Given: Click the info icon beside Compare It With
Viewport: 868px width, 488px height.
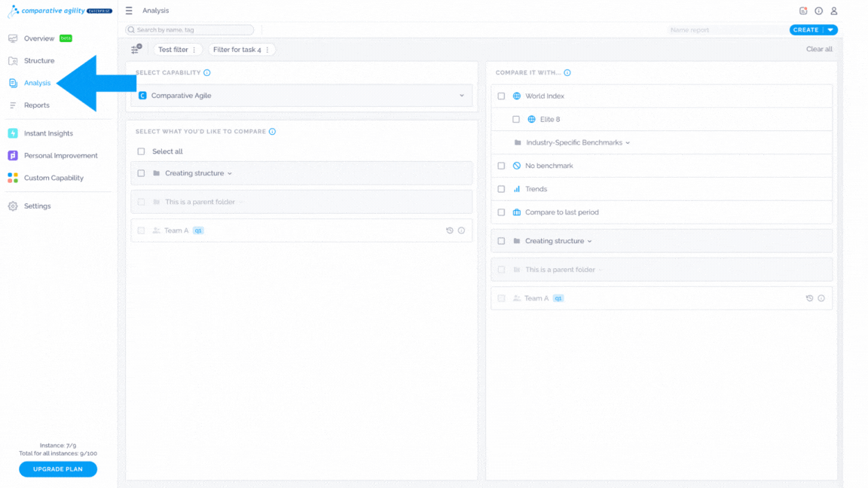Looking at the screenshot, I should click(567, 72).
